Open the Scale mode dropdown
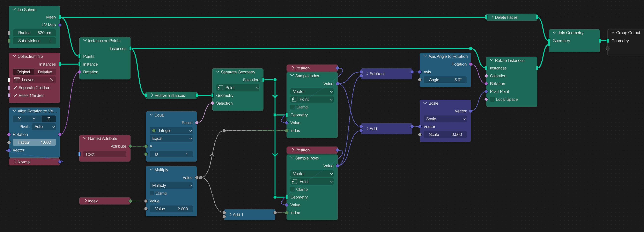This screenshot has height=232, width=644. click(x=445, y=119)
